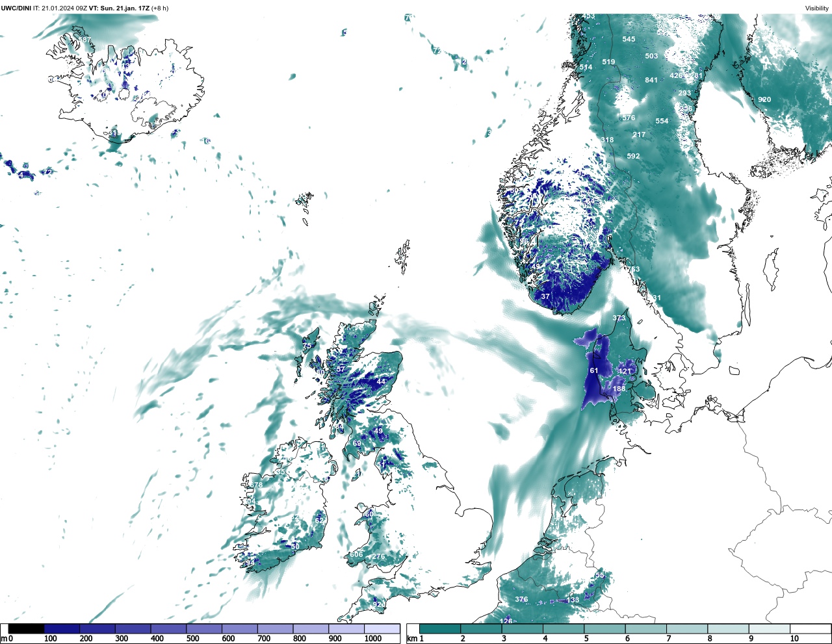Click the "426" visibility value in Sweden
832x644 pixels.
point(676,75)
